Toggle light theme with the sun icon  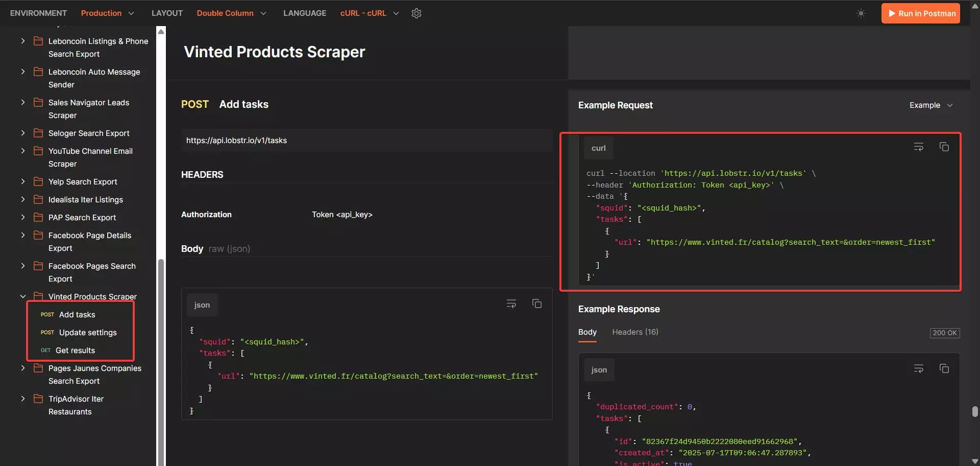[x=860, y=13]
